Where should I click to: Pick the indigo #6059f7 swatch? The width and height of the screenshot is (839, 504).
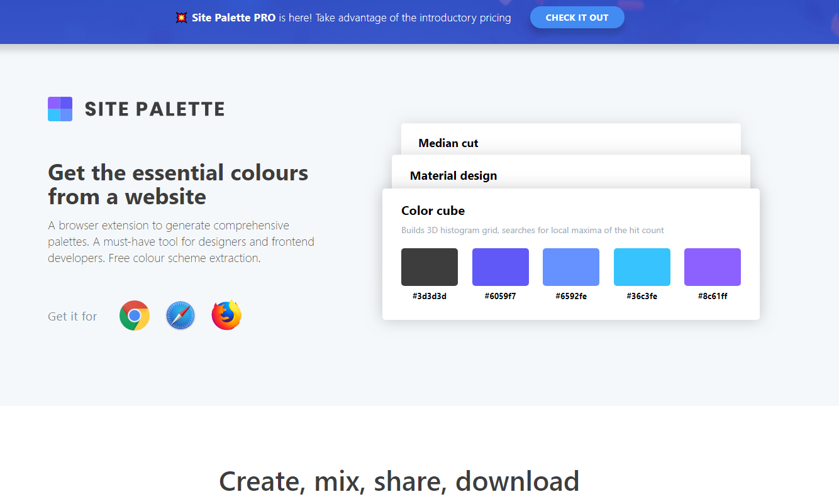(x=501, y=267)
